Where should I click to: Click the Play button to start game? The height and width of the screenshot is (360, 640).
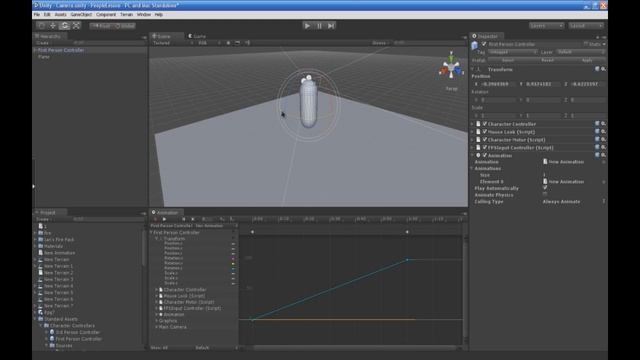(307, 26)
